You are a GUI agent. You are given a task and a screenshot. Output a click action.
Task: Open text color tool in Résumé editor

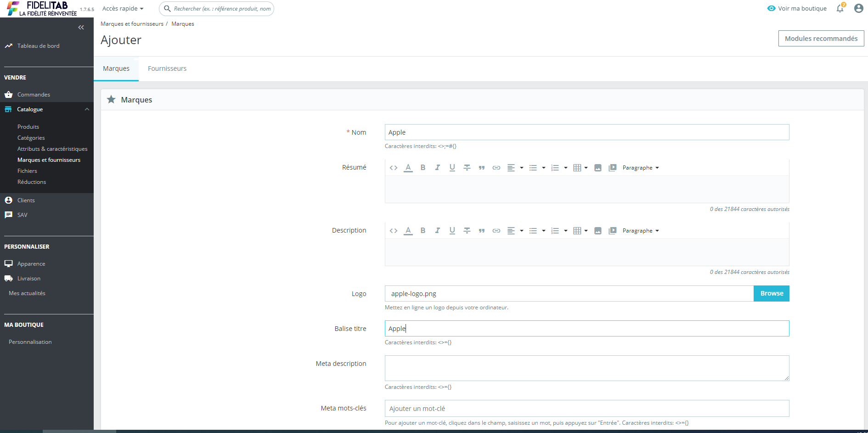pos(408,168)
